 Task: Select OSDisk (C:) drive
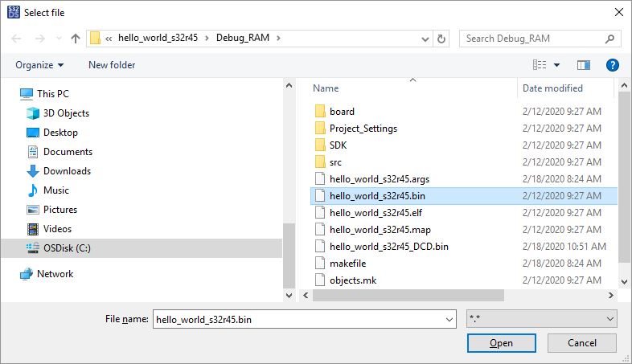[x=141, y=248]
